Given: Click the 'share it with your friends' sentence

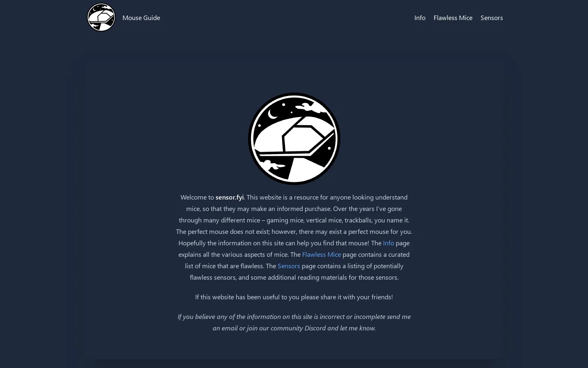Looking at the screenshot, I should pyautogui.click(x=294, y=297).
